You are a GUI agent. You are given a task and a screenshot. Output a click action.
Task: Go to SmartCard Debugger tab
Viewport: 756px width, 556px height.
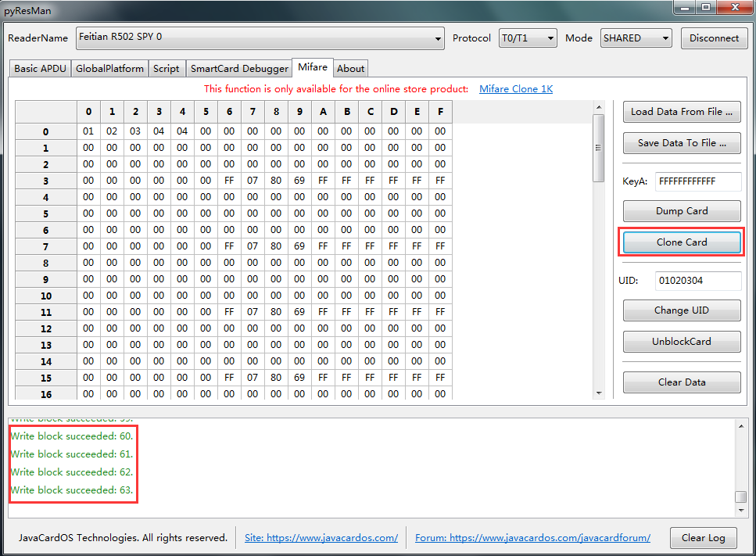[239, 69]
